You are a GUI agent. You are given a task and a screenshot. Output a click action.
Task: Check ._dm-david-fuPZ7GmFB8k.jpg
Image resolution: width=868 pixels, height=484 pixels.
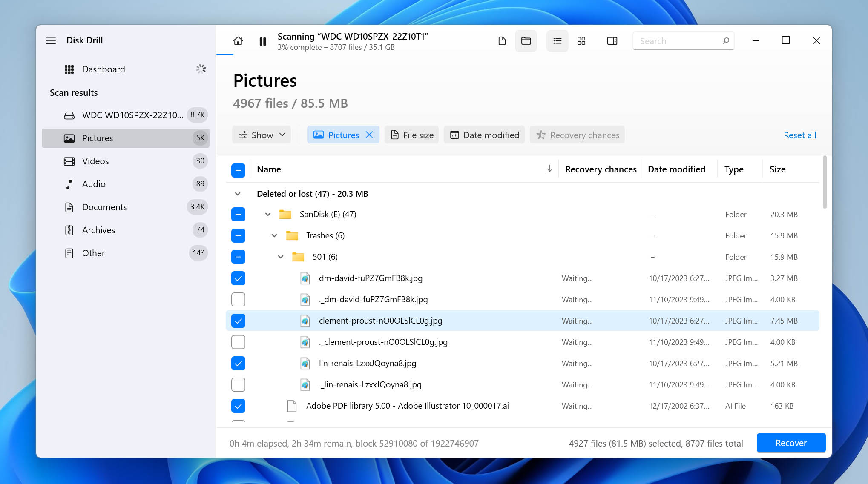(x=238, y=299)
